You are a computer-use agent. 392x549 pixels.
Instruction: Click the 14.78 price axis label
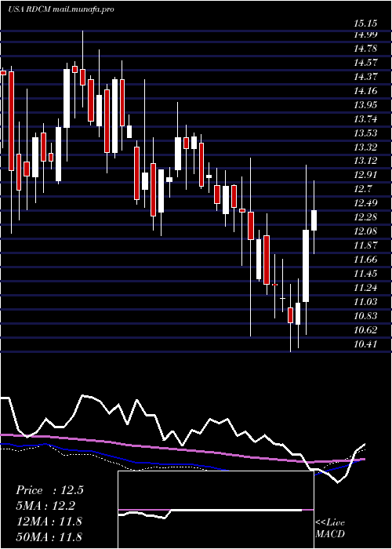(x=365, y=48)
